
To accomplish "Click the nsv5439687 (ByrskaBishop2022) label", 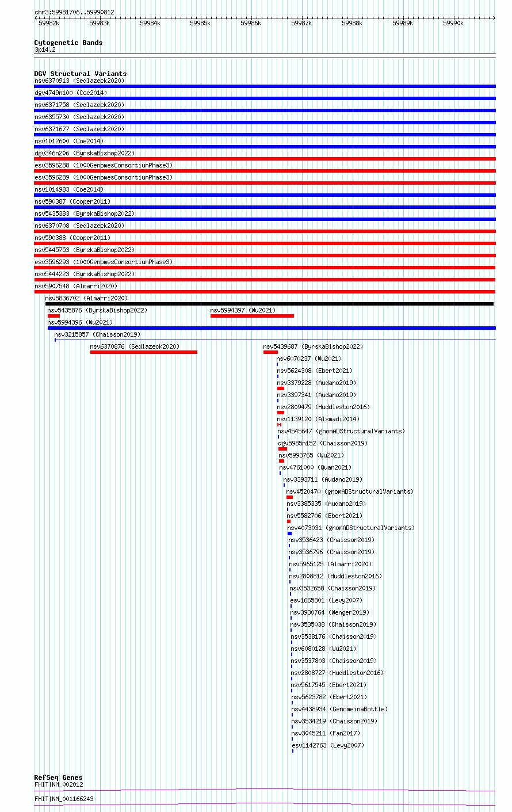I will 314,346.
